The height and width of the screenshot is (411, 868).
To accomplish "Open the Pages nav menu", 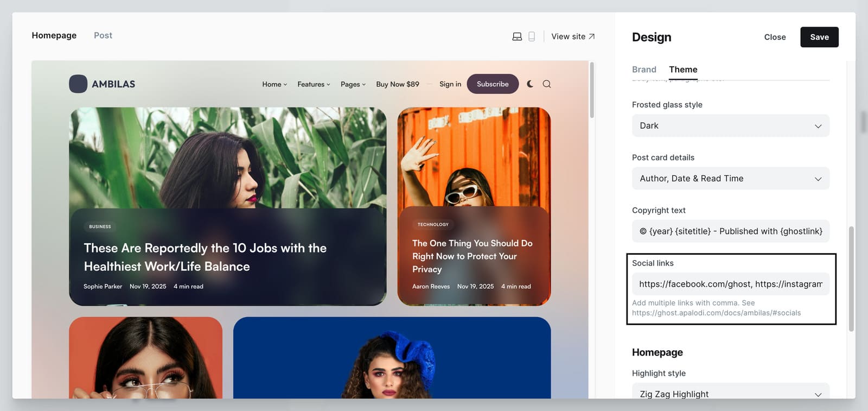I will (353, 84).
